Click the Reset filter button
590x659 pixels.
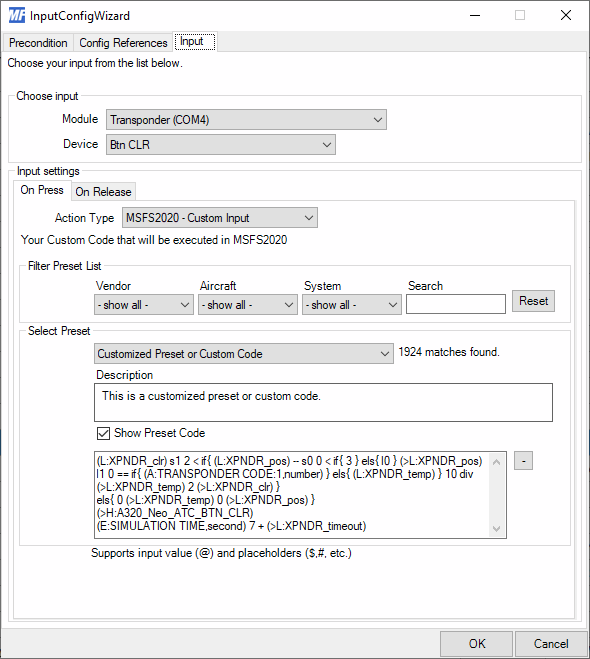[533, 301]
